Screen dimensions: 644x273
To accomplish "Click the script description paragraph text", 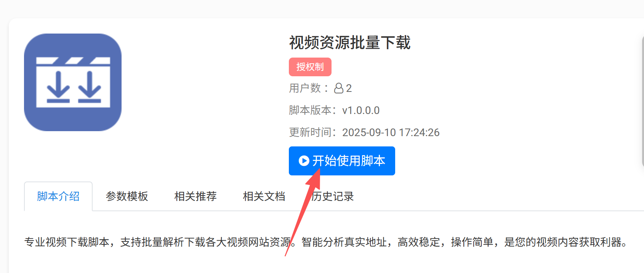I will point(326,242).
